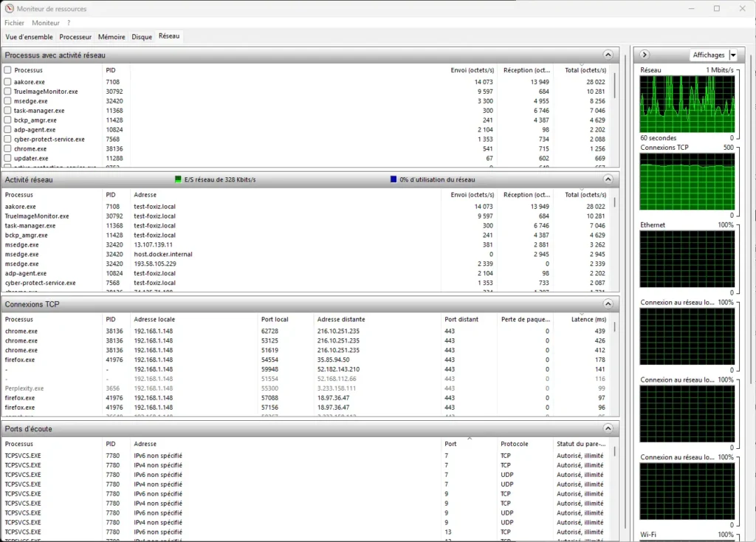The width and height of the screenshot is (756, 542).
Task: Toggle the select-all Processus header checkbox
Action: [x=8, y=70]
